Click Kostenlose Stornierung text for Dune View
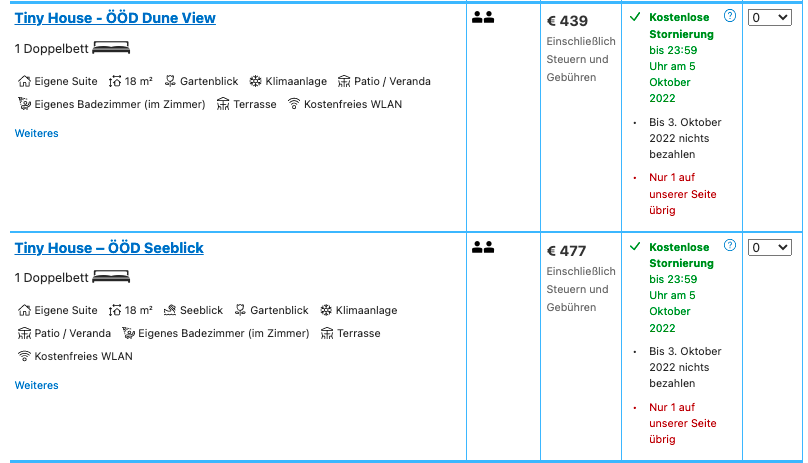The height and width of the screenshot is (463, 808). pos(681,26)
